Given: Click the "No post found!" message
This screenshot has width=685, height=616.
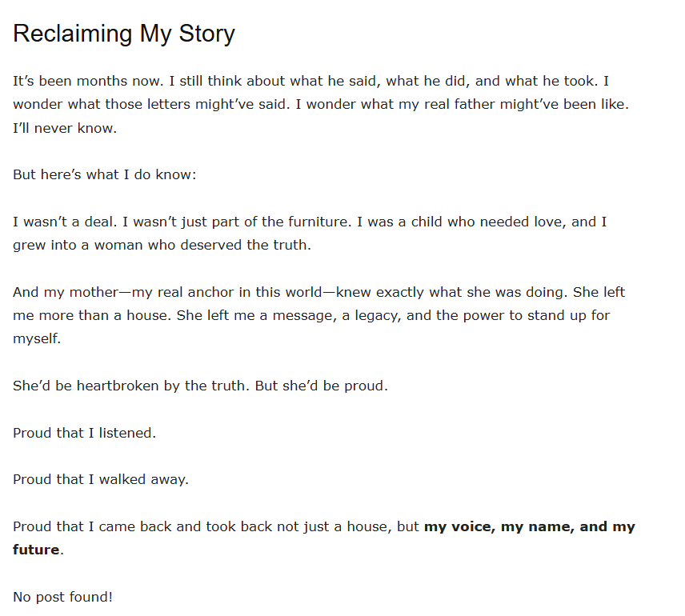Looking at the screenshot, I should tap(62, 597).
